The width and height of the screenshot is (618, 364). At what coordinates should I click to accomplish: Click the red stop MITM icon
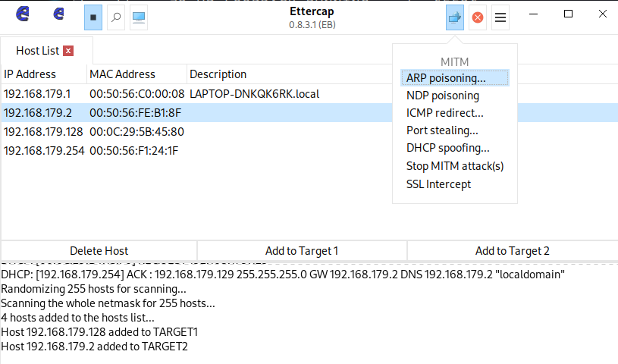click(x=478, y=17)
